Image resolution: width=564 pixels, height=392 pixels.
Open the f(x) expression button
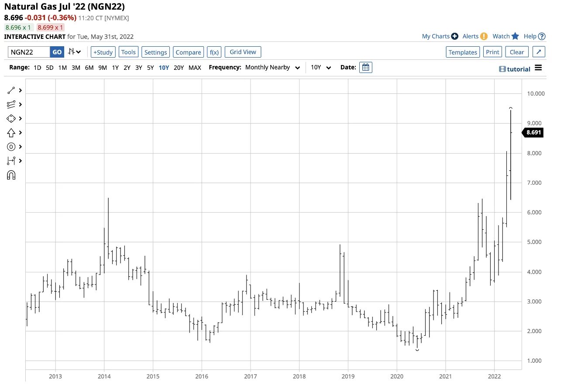point(214,52)
